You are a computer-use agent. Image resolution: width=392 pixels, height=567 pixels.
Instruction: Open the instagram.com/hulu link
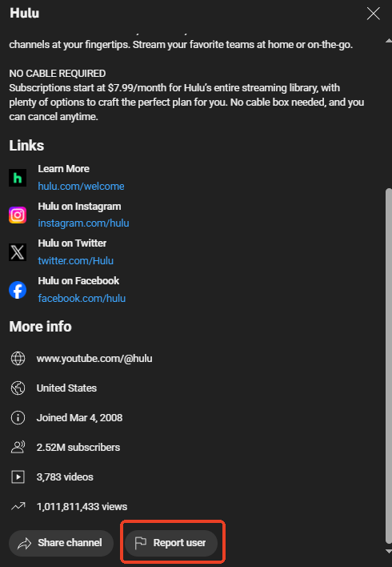[x=83, y=223]
